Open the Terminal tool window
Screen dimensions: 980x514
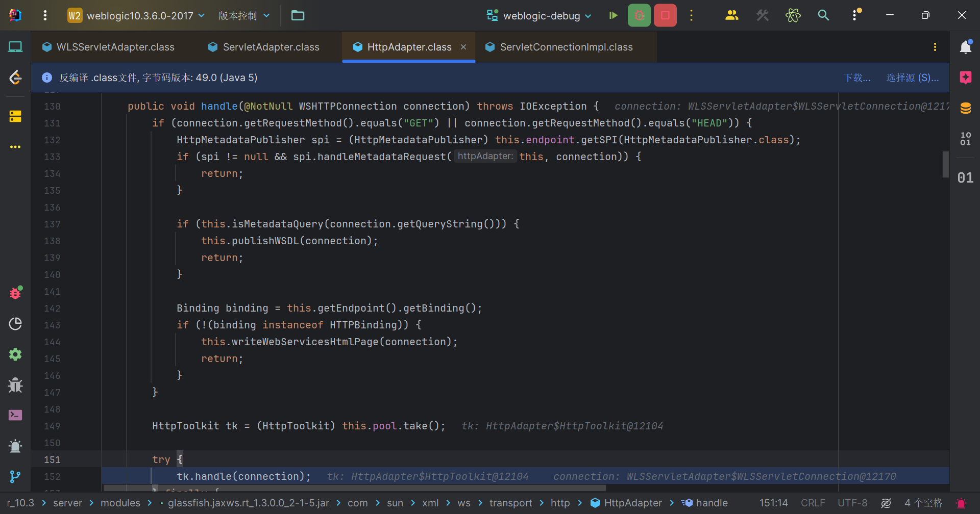point(15,415)
